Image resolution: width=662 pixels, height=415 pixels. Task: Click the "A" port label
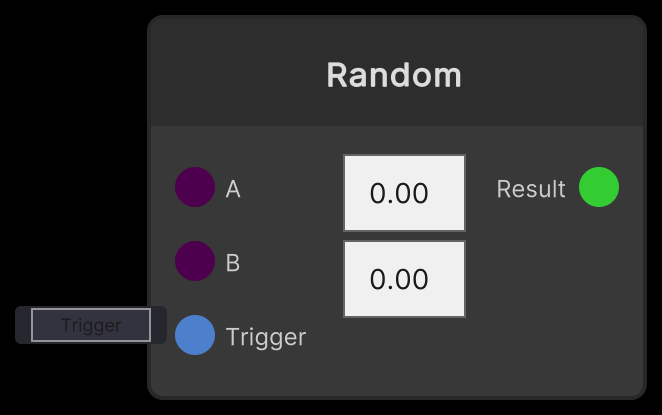(233, 189)
